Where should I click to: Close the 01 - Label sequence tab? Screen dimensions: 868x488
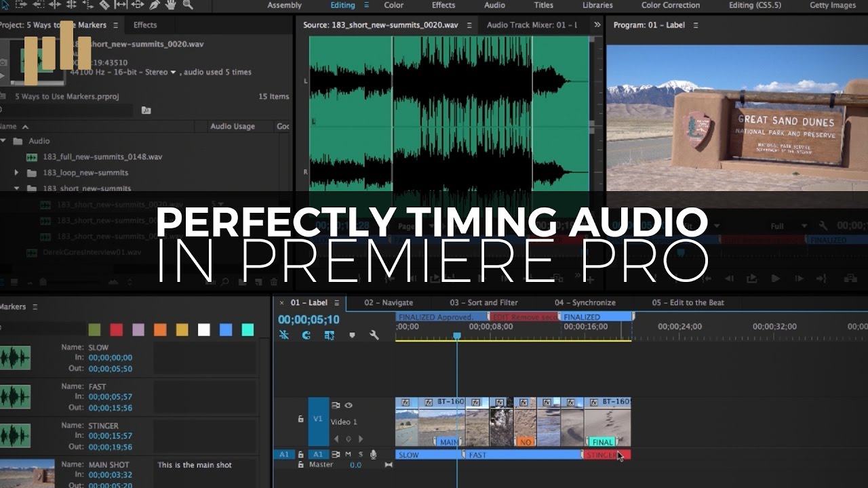(x=283, y=303)
